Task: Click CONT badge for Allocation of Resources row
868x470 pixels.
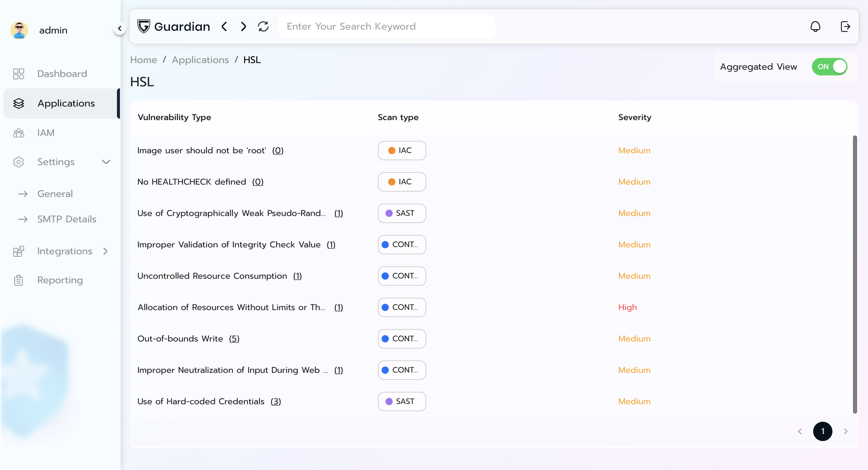Action: click(402, 307)
